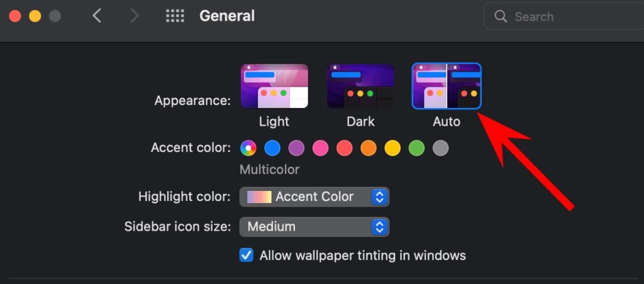Select the Light appearance thumbnail
Image resolution: width=644 pixels, height=284 pixels.
tap(274, 86)
